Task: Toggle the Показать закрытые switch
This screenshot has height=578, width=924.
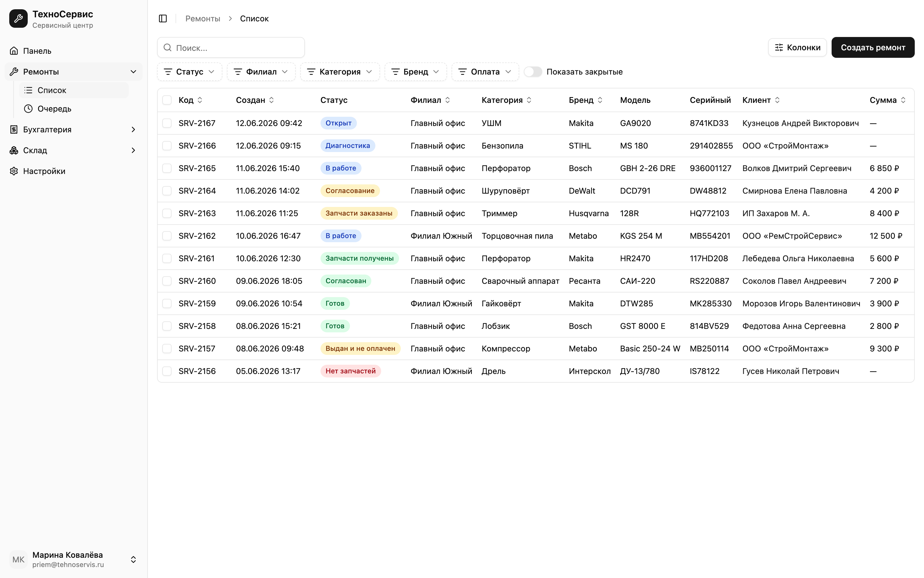Action: click(533, 71)
